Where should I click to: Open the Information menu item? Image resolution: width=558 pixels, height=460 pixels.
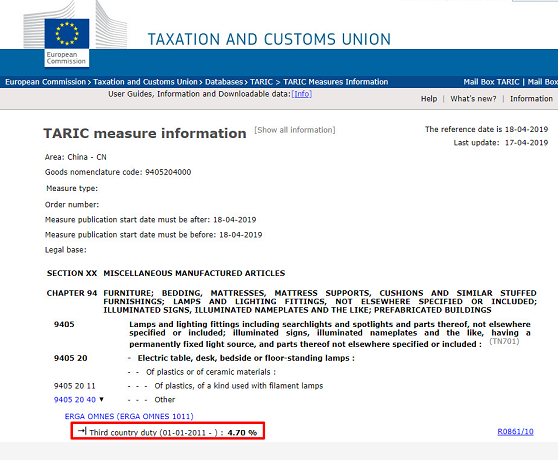[531, 99]
